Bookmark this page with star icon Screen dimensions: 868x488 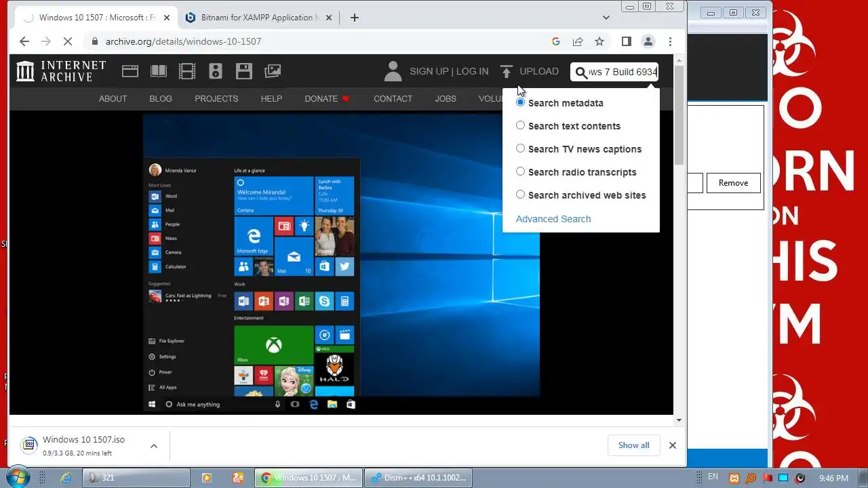point(599,41)
